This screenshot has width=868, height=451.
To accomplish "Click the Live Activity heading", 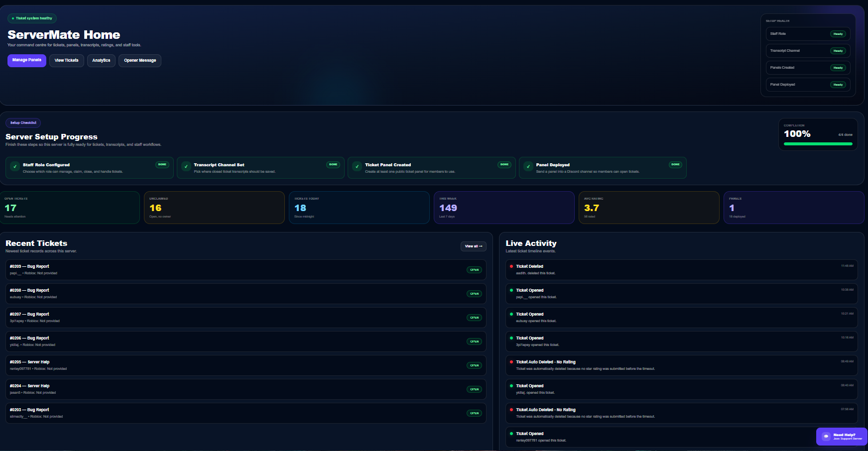I will coord(531,243).
